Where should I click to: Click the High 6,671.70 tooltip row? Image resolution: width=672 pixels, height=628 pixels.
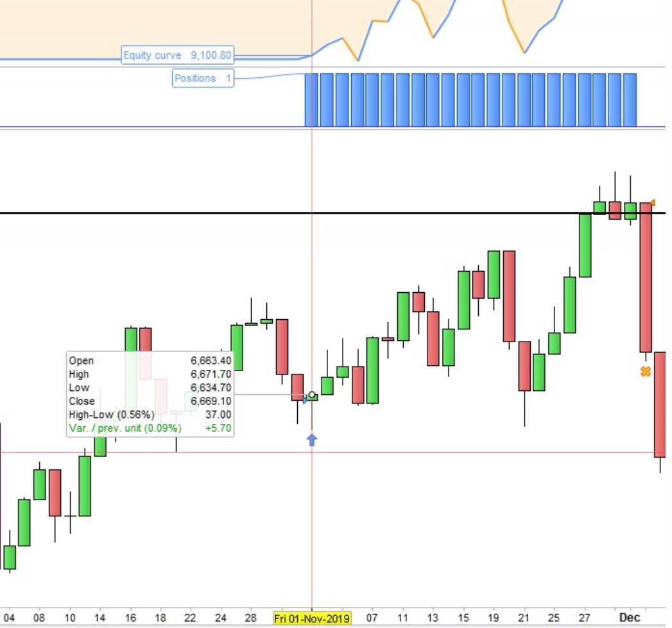coord(150,374)
